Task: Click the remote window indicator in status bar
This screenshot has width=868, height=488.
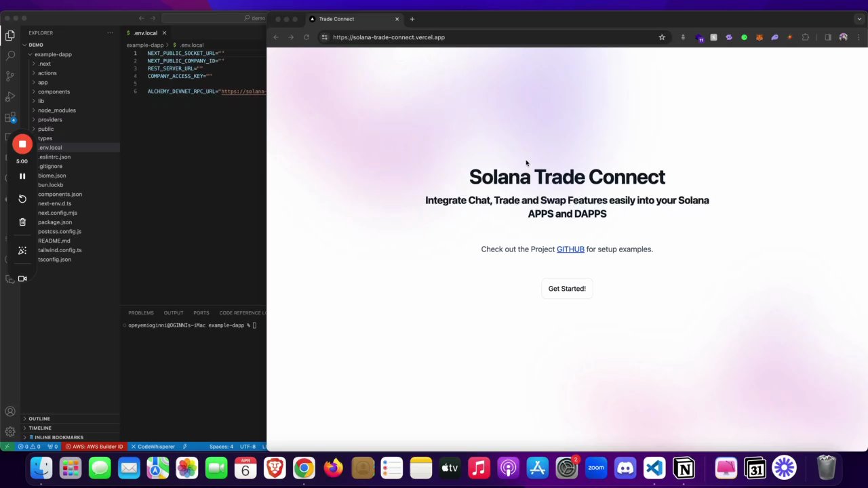Action: click(x=6, y=447)
